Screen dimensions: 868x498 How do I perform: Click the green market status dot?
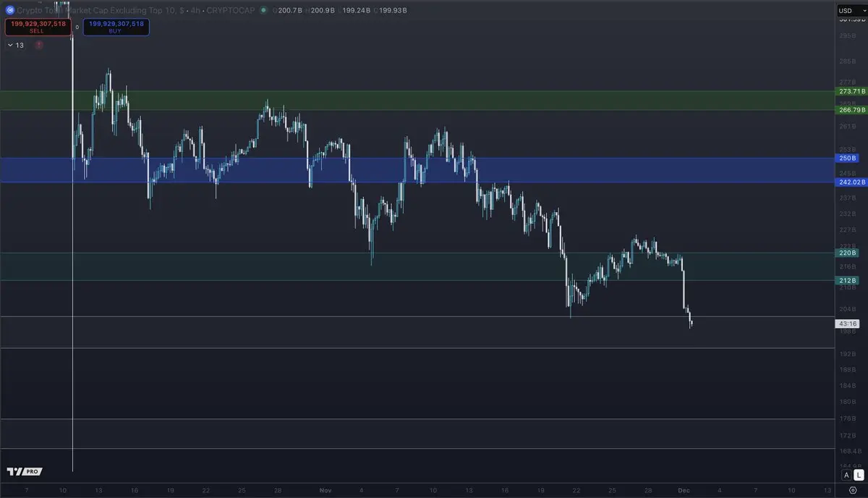pyautogui.click(x=263, y=10)
